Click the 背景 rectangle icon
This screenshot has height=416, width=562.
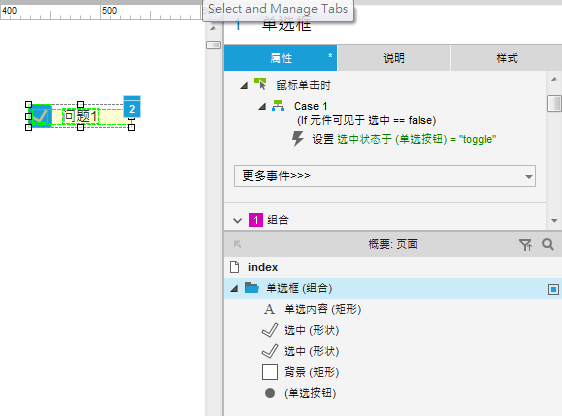click(270, 372)
